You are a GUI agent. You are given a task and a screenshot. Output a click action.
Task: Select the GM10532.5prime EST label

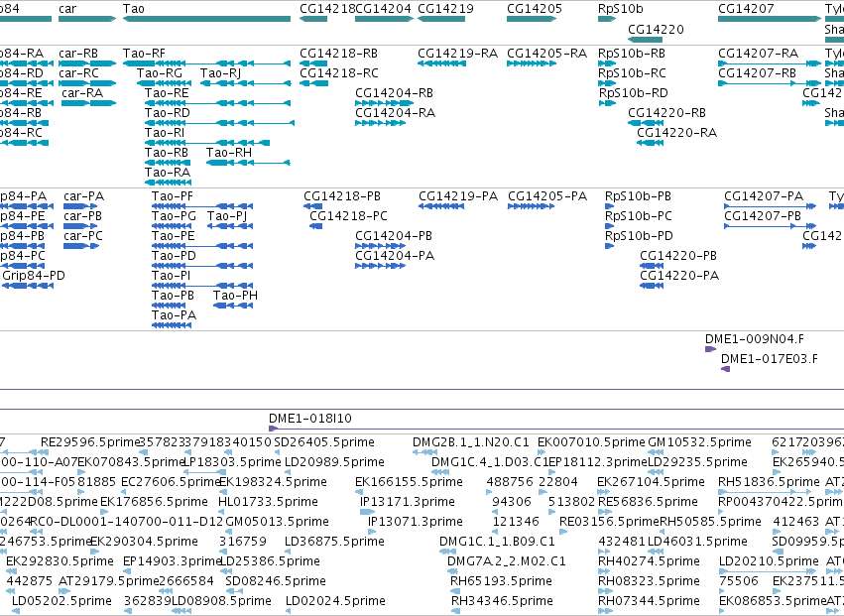click(x=699, y=442)
